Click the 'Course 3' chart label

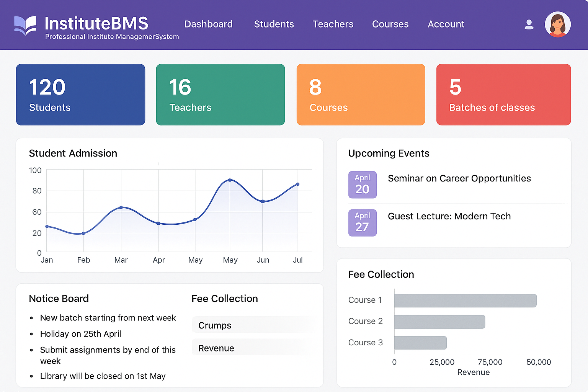click(x=365, y=343)
